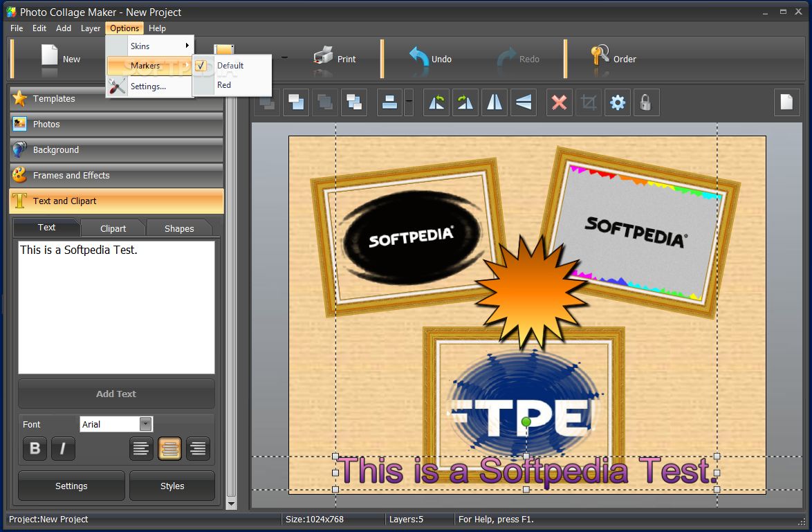The width and height of the screenshot is (812, 532).
Task: Click the bring-to-front stacked layers icon
Action: [x=354, y=102]
